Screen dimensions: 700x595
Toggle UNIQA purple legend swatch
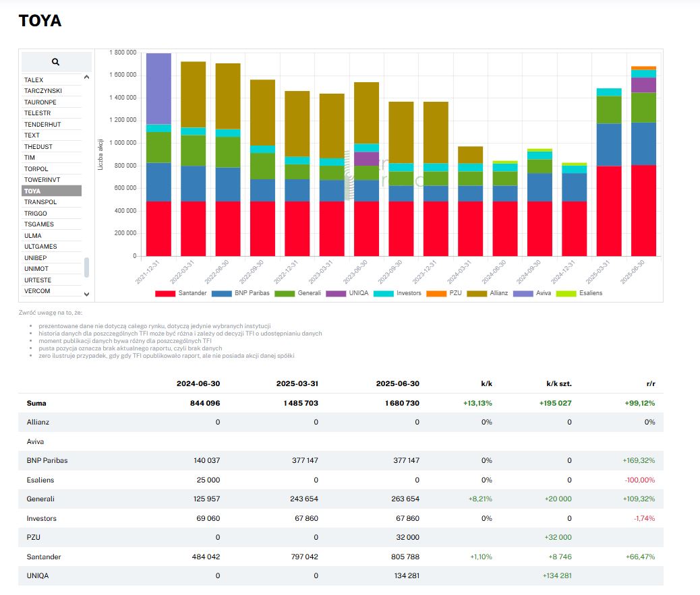(336, 294)
